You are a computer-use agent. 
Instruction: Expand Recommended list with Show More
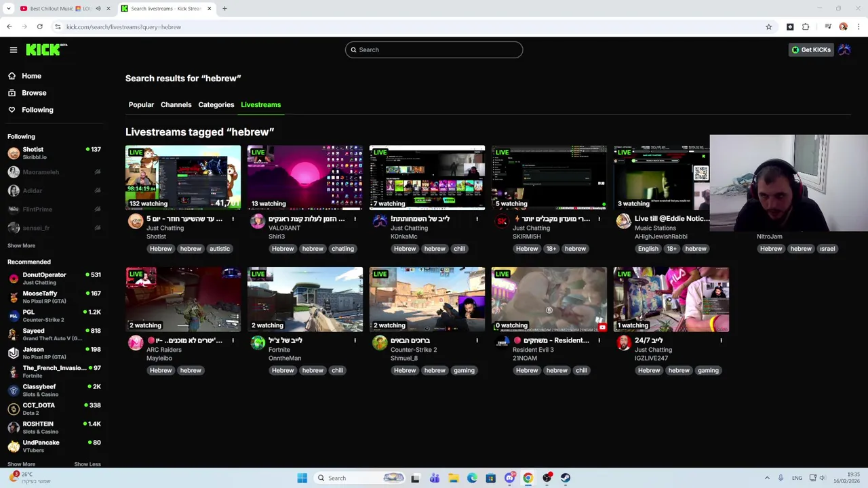[x=21, y=464]
